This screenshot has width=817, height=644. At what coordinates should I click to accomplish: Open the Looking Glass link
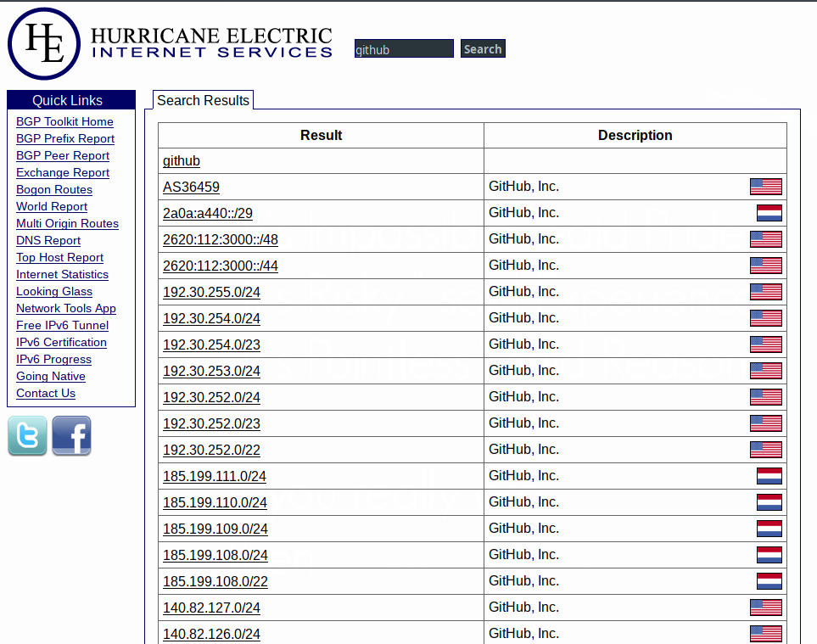(x=54, y=291)
